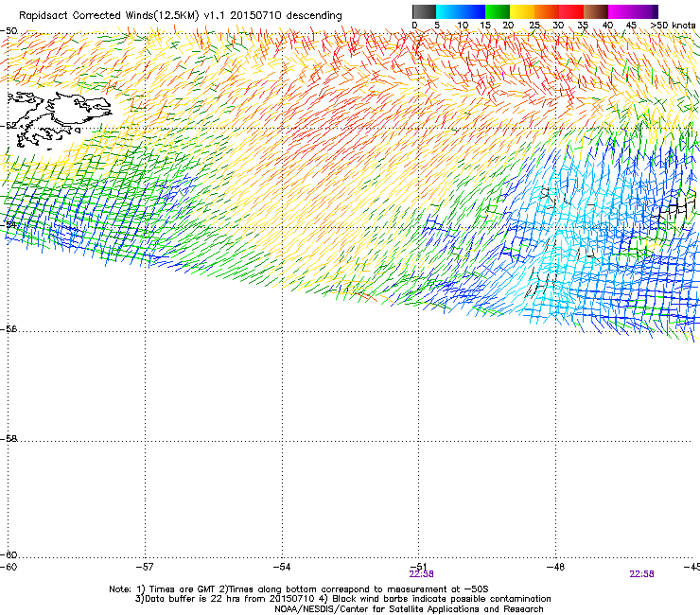Click the 'Rapidscat Corrected Winds(12.5KM)' title

coord(109,16)
